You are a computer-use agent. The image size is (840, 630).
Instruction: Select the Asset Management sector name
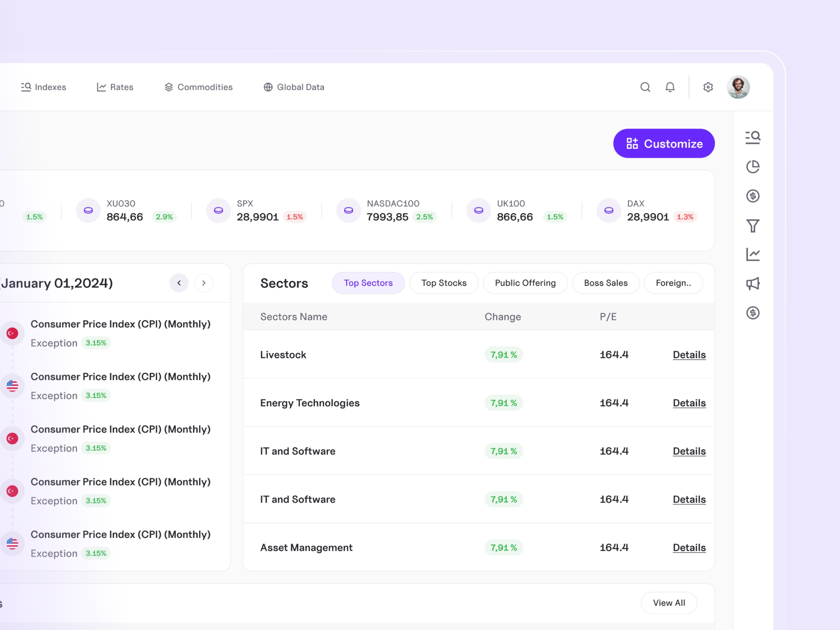307,548
